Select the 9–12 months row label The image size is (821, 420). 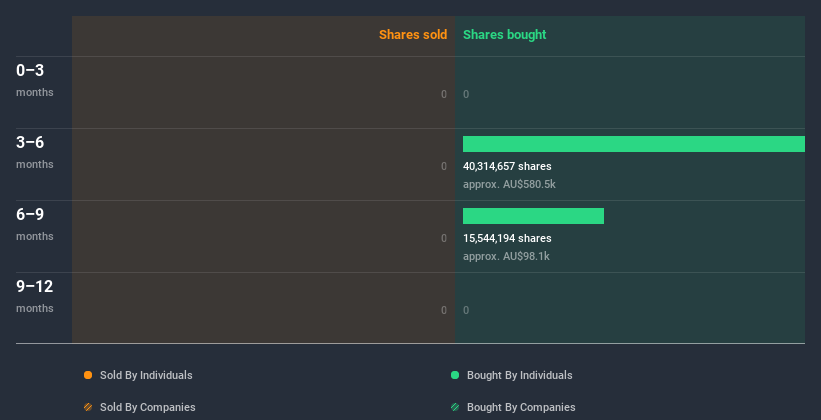point(35,296)
